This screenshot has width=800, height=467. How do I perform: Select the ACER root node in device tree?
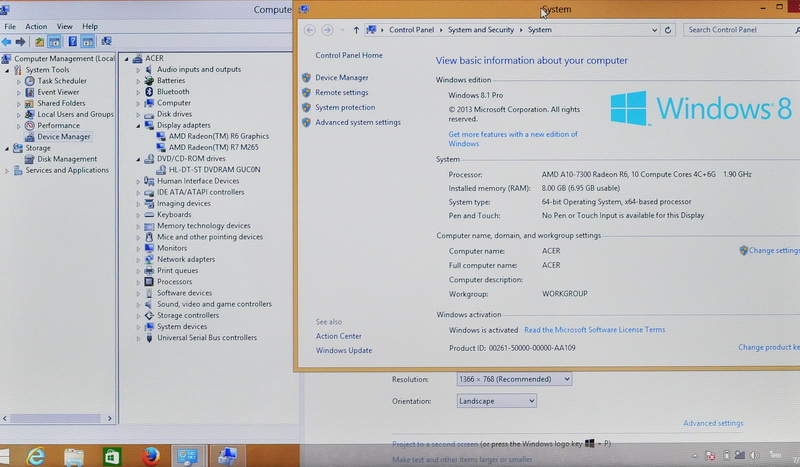click(154, 58)
